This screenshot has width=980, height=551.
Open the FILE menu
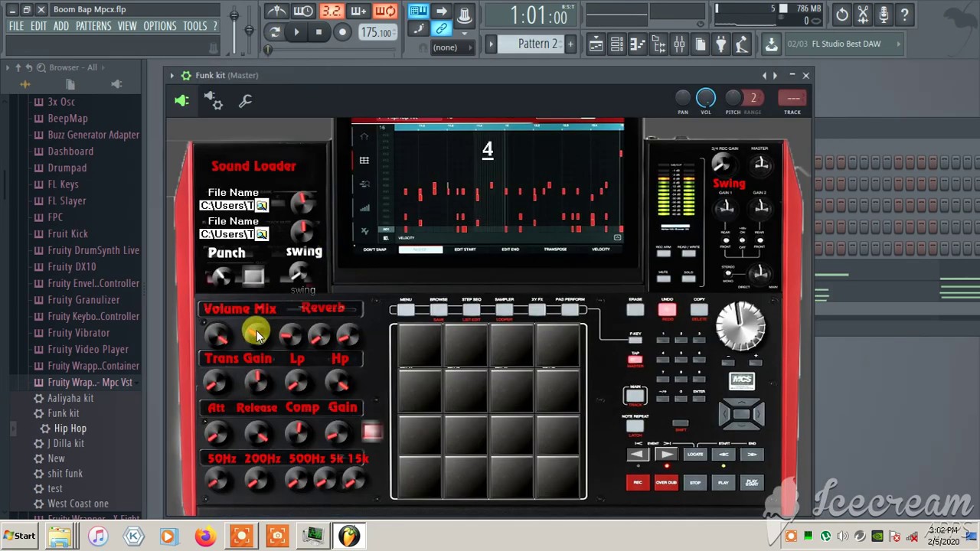pos(16,26)
